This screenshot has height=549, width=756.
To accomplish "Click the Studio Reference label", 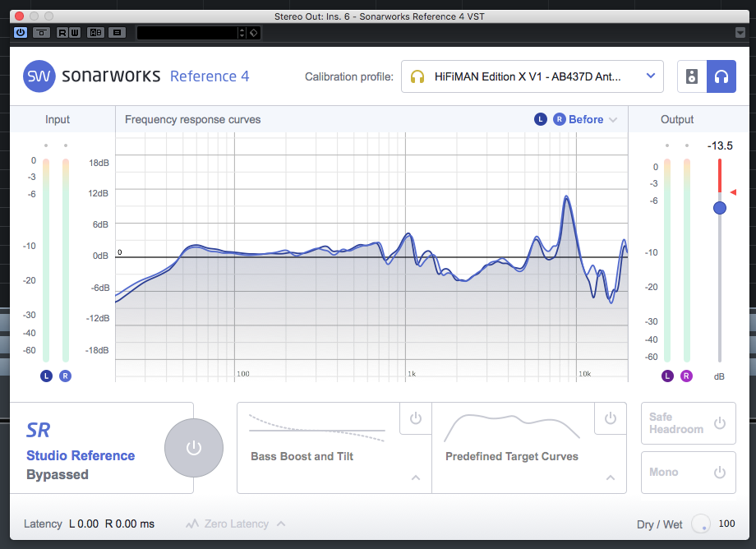I will [x=81, y=455].
